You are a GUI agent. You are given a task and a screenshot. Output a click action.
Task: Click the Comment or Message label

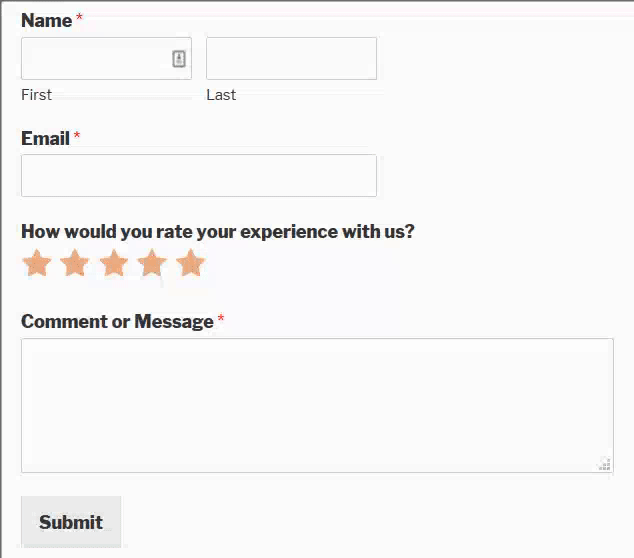(x=117, y=321)
